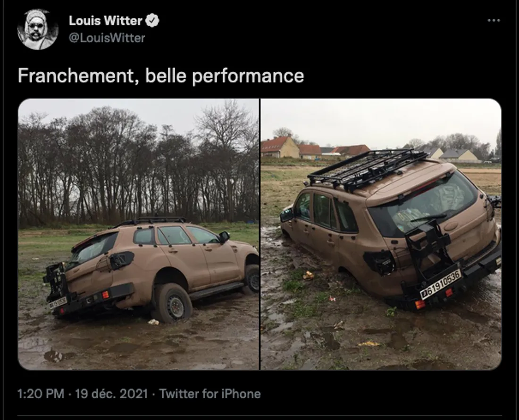Click the license plate 61910536 in the photo

440,284
